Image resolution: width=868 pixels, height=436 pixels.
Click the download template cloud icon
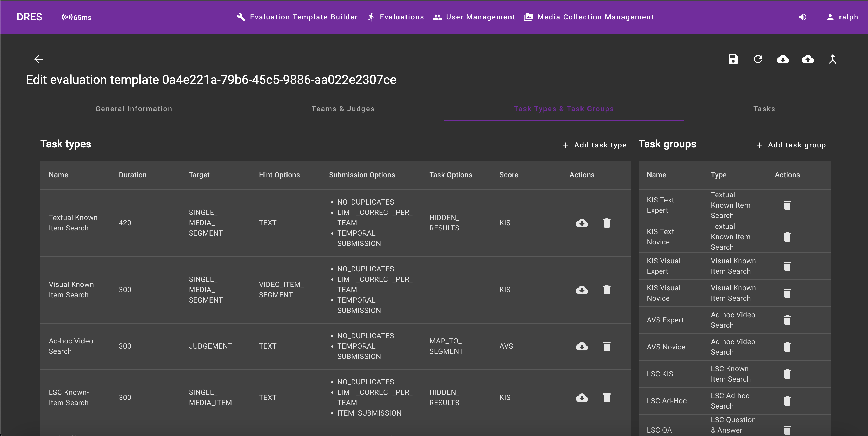point(782,59)
